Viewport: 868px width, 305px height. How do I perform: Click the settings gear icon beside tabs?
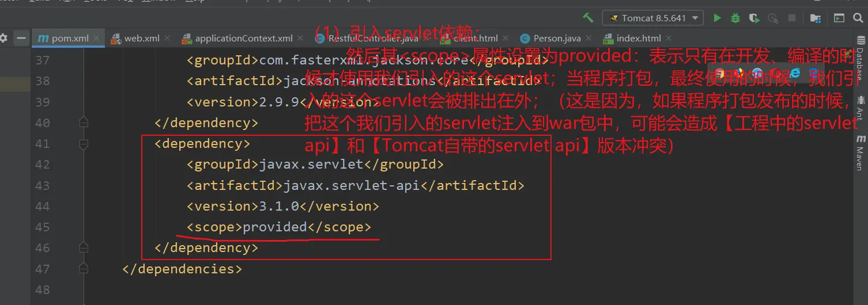[3, 39]
